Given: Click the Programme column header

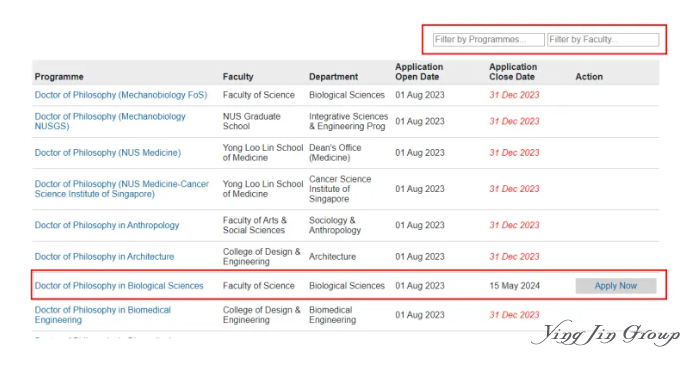Looking at the screenshot, I should point(59,77).
